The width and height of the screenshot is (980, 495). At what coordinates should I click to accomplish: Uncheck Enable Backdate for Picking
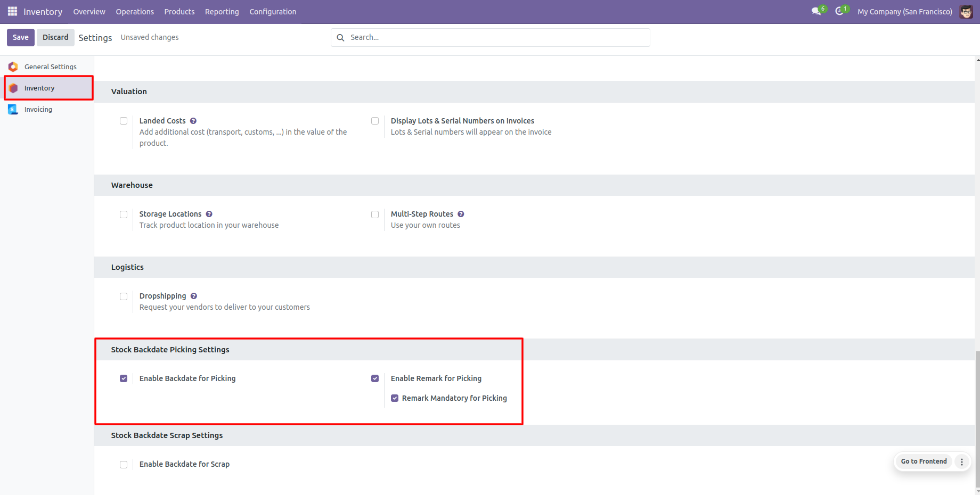(x=124, y=378)
